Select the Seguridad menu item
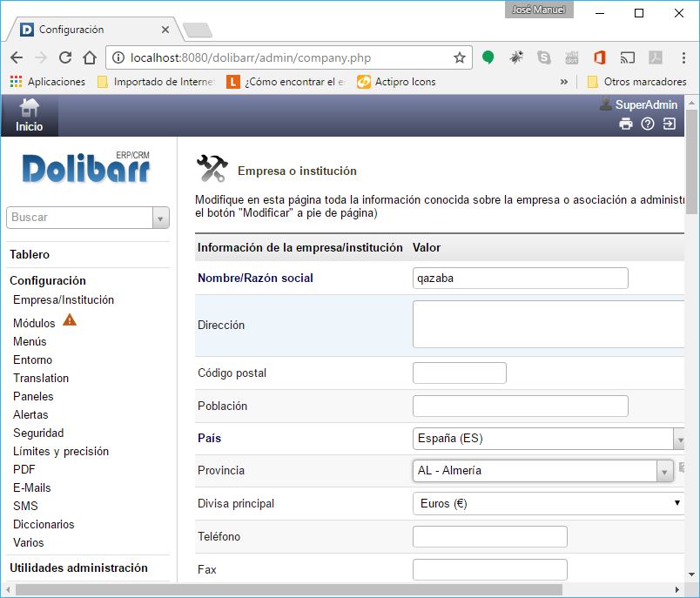The image size is (700, 598). pos(38,433)
